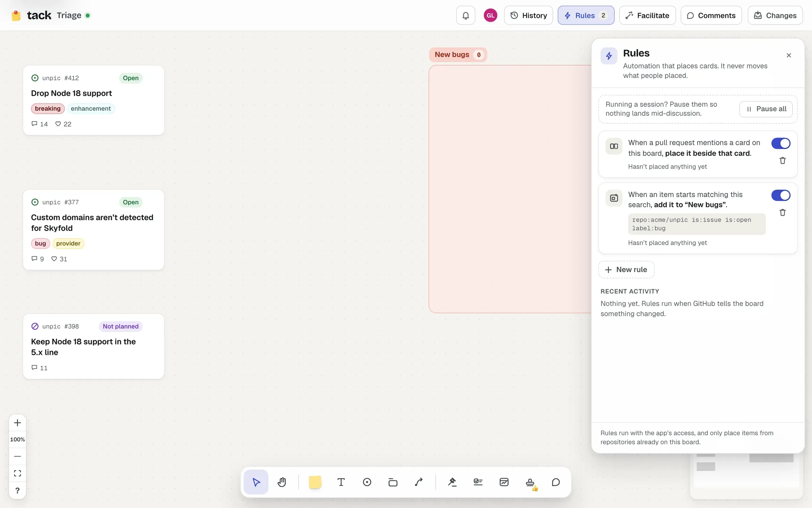This screenshot has height=508, width=812.
Task: Select the checklist poll tool
Action: point(478,482)
